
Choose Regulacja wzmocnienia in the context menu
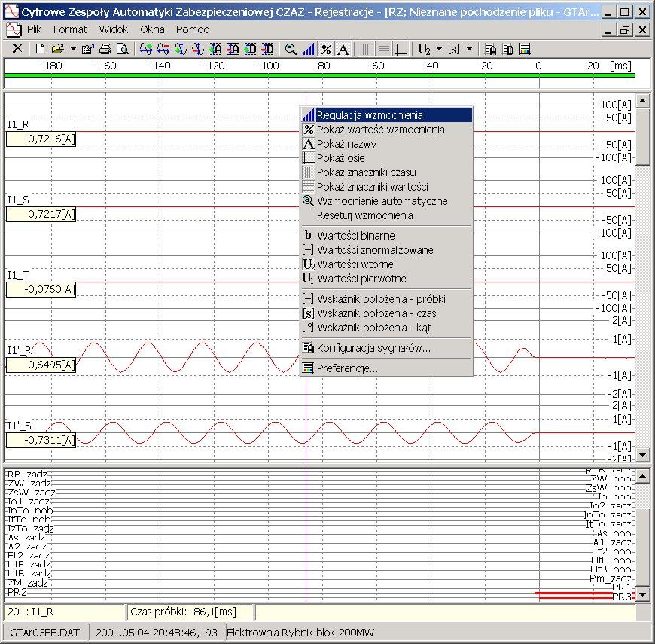pyautogui.click(x=387, y=115)
